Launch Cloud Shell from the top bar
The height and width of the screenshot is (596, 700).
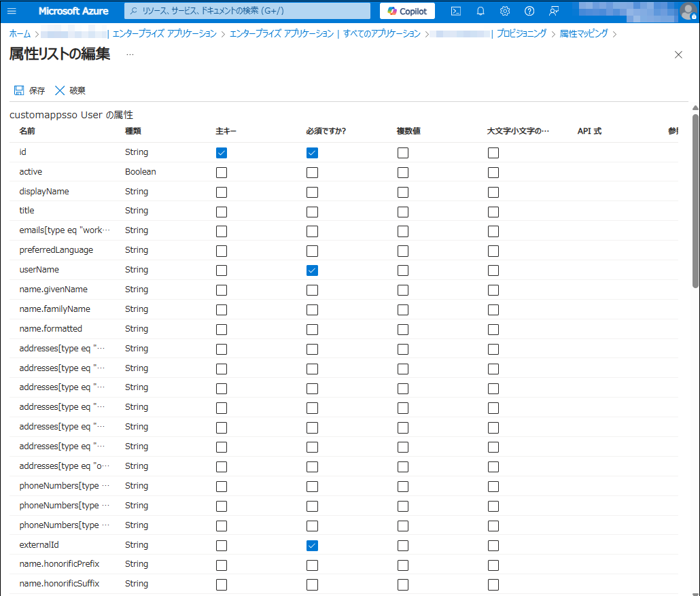coord(456,11)
